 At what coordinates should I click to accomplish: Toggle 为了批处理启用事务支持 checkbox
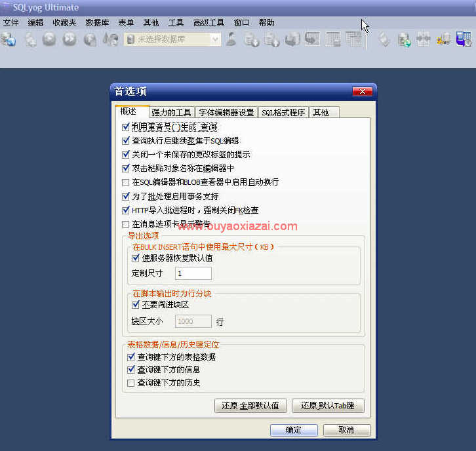click(126, 197)
